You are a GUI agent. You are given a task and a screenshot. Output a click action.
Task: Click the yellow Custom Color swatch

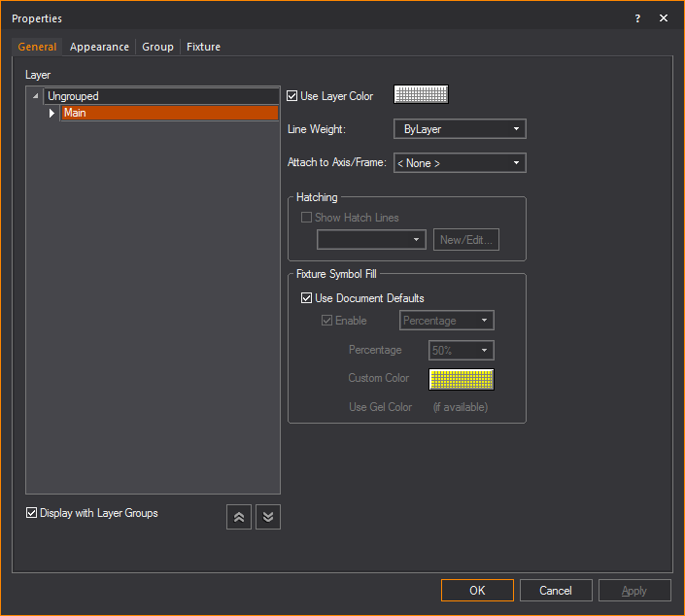462,378
